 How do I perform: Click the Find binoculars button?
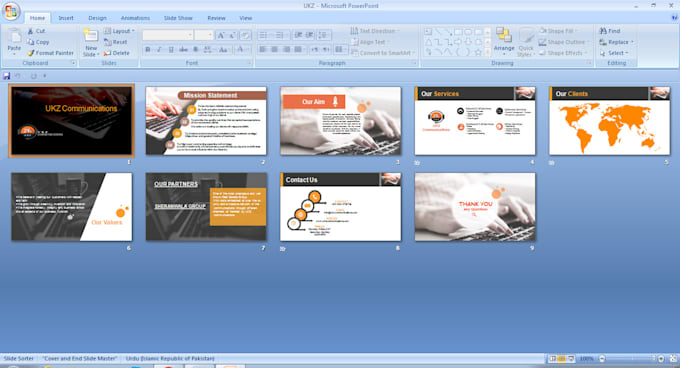tap(610, 31)
